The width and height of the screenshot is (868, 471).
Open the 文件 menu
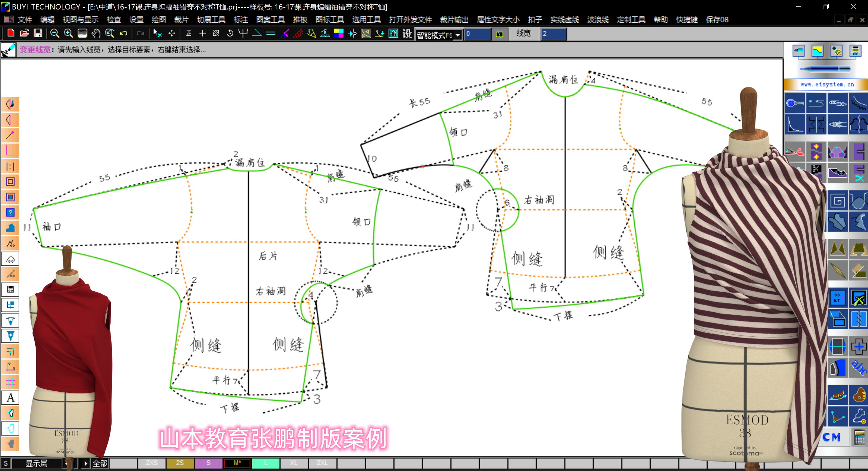click(x=25, y=20)
